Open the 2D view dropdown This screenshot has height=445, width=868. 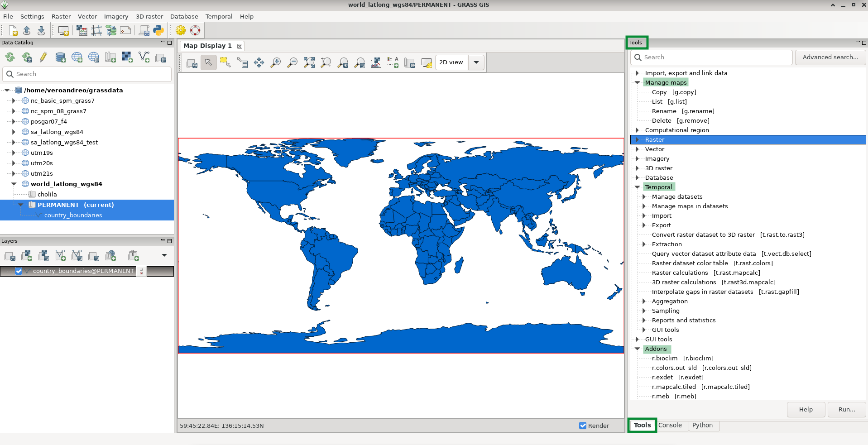tap(476, 62)
